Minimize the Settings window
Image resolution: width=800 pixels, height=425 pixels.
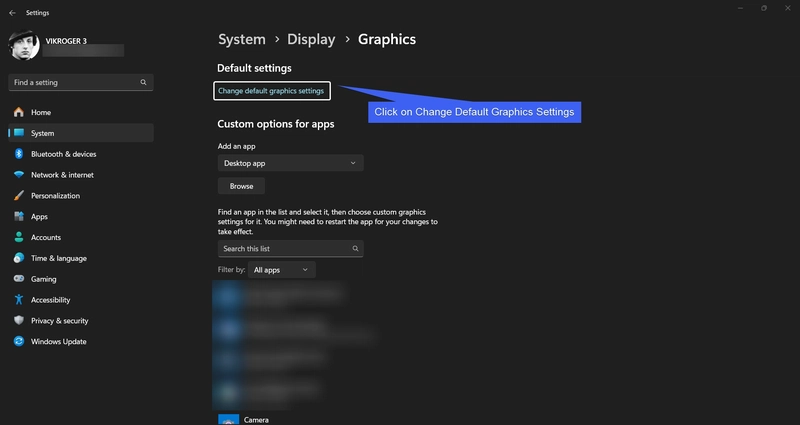pos(740,8)
